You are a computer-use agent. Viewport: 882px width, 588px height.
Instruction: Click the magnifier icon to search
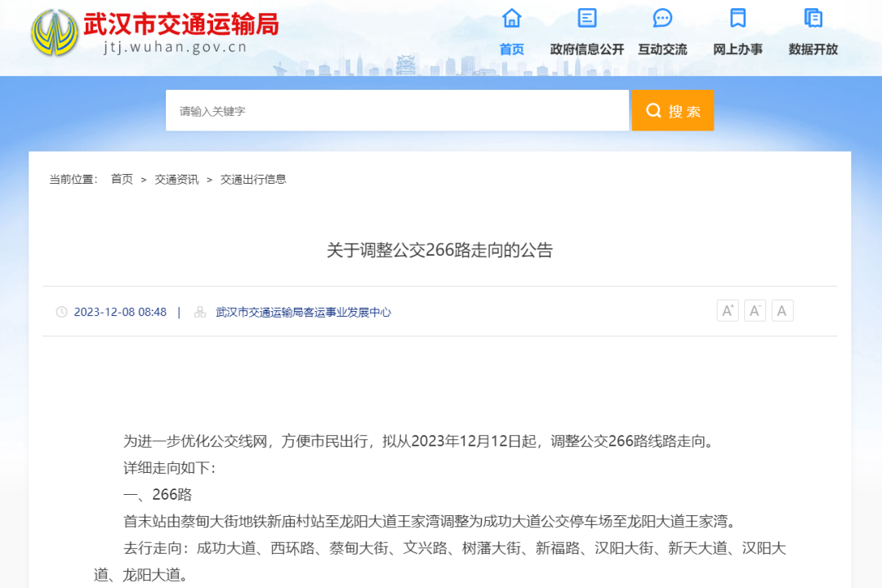(653, 110)
